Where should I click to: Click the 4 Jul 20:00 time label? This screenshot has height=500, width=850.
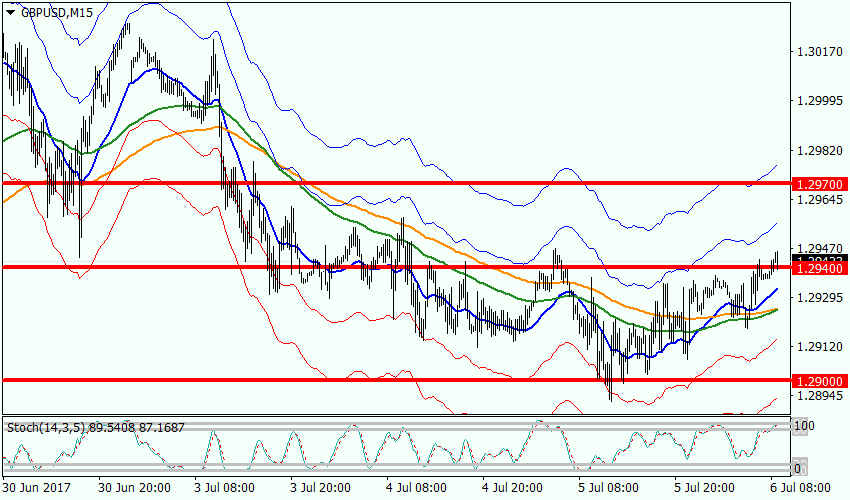512,488
